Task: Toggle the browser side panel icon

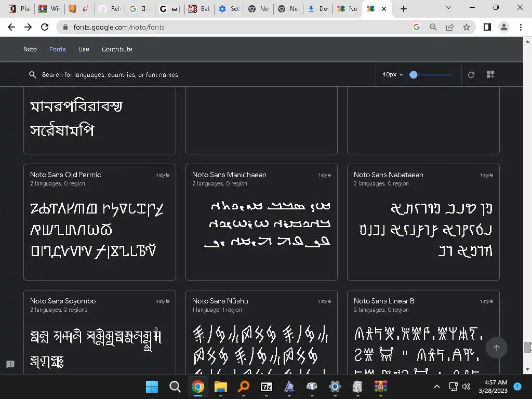Action: click(x=487, y=27)
